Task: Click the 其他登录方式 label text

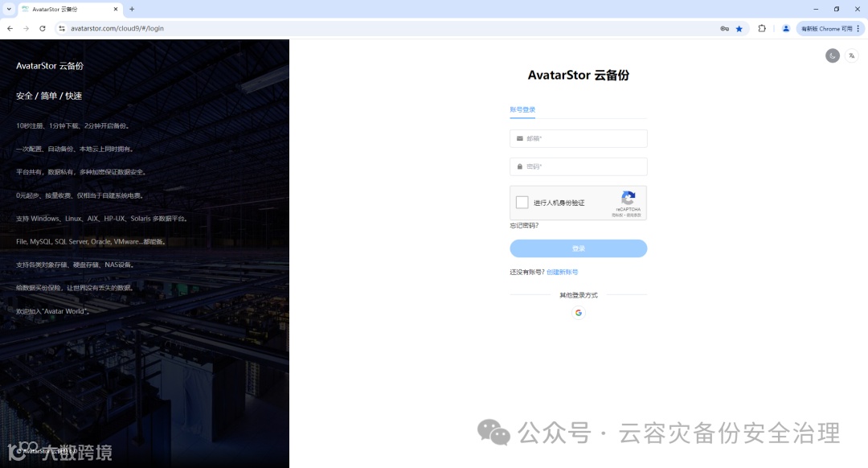Action: 578,295
